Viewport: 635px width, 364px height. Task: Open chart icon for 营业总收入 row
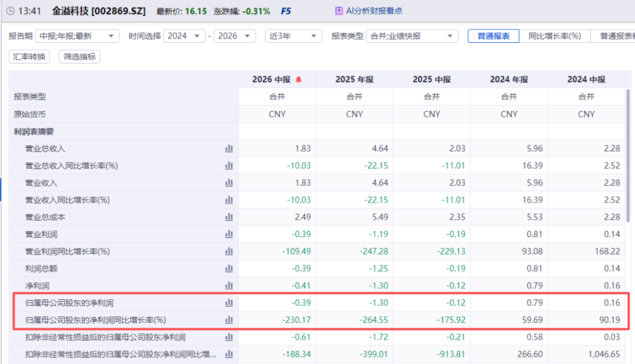coord(229,149)
